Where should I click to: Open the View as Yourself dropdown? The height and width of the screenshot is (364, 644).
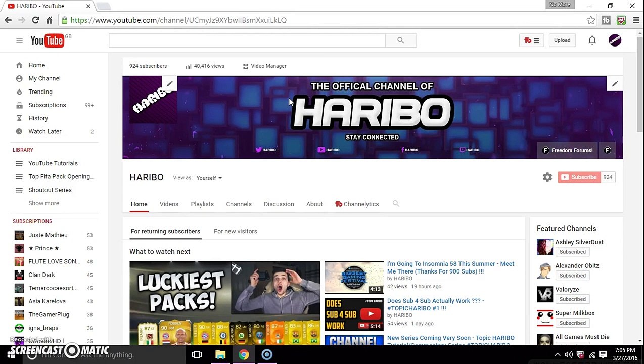(209, 178)
